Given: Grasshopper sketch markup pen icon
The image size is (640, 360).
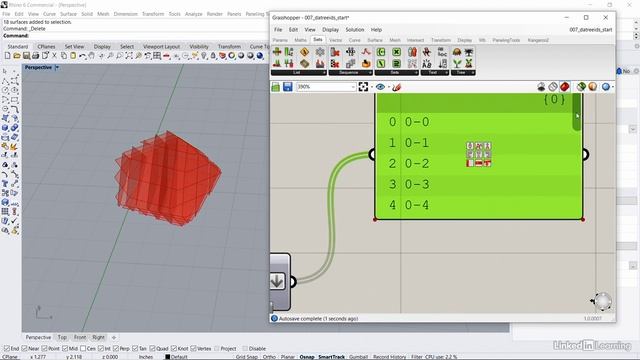Looking at the screenshot, I should click(396, 87).
